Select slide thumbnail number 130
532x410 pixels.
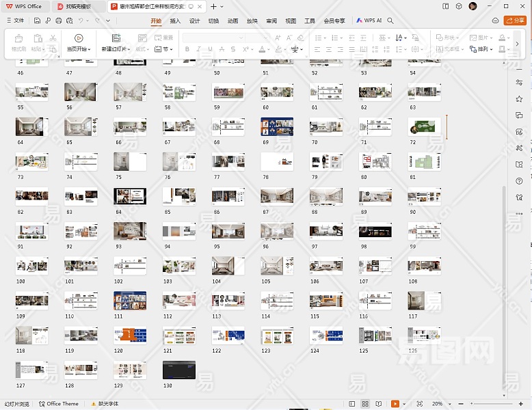[178, 370]
